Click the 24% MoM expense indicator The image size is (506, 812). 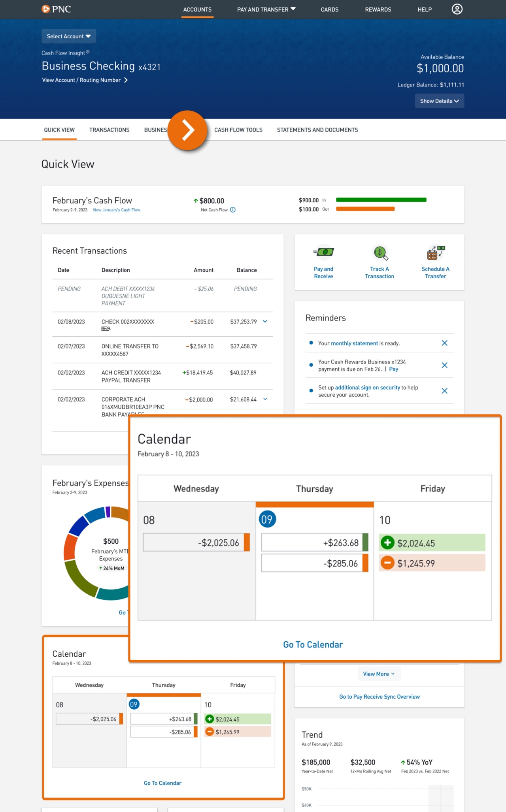112,568
